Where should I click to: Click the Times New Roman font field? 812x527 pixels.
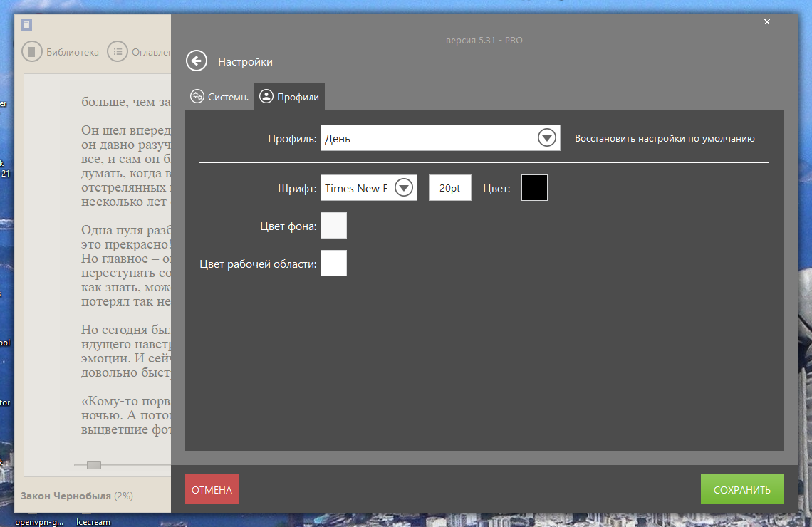pyautogui.click(x=369, y=188)
